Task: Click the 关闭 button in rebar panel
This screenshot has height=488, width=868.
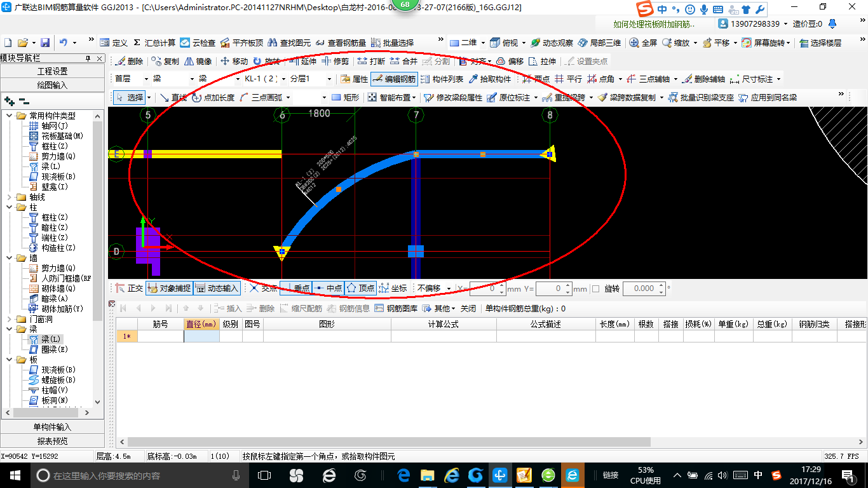Action: click(468, 308)
